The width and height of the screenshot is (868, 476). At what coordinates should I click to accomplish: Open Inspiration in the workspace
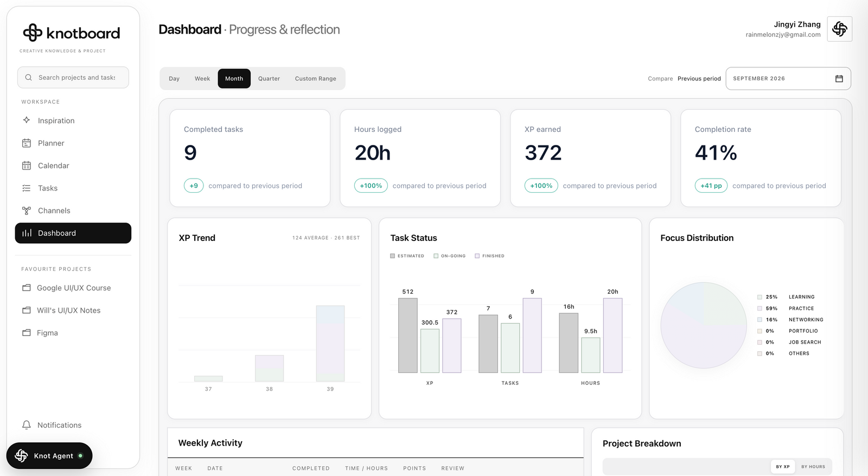coord(73,120)
